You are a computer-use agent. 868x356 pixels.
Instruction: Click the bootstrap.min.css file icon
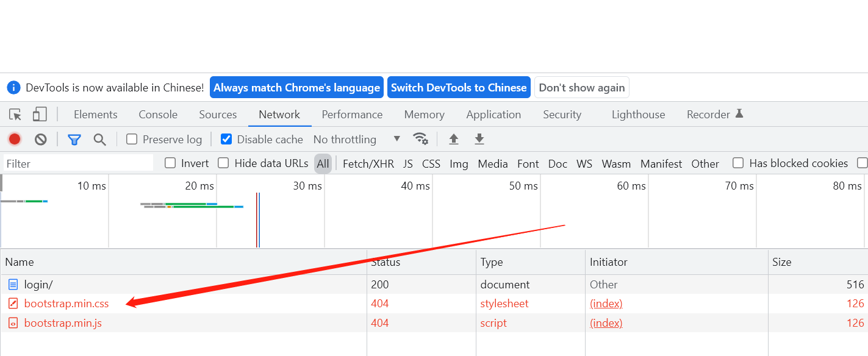click(x=13, y=304)
